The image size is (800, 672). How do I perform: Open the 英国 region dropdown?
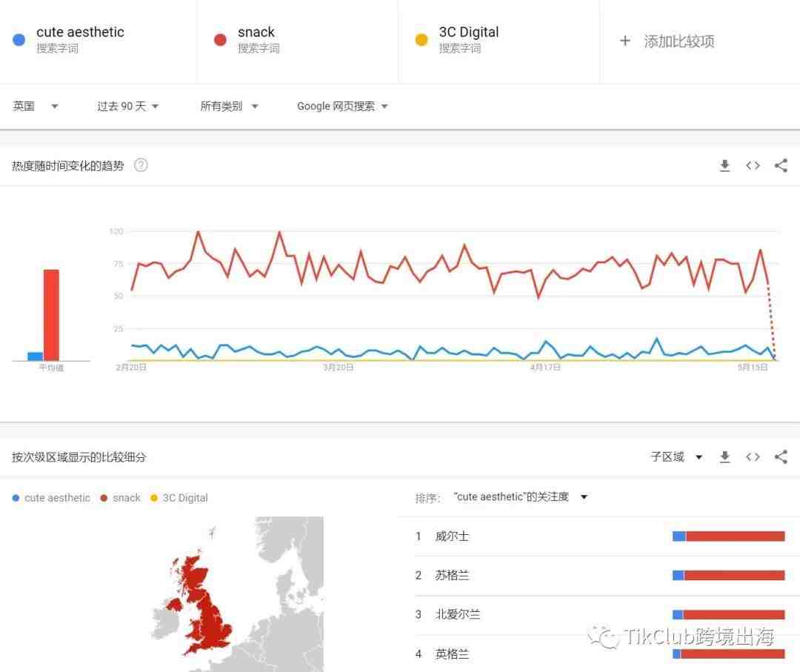[36, 106]
